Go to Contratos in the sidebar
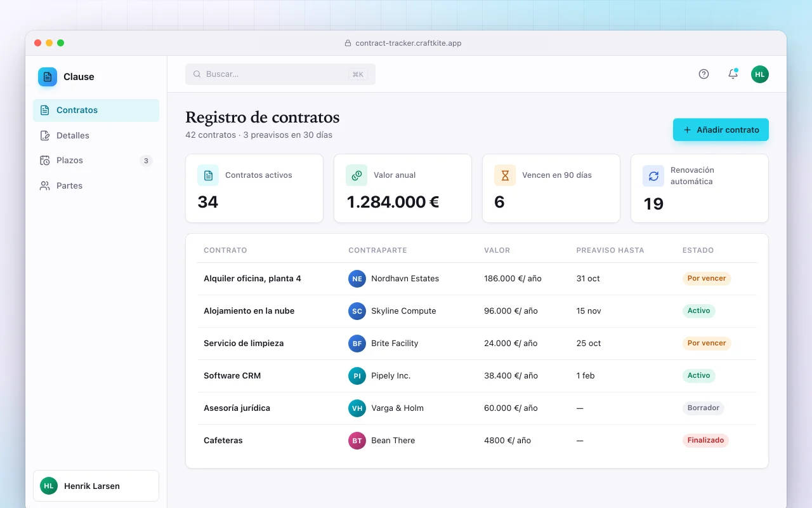 [x=96, y=110]
